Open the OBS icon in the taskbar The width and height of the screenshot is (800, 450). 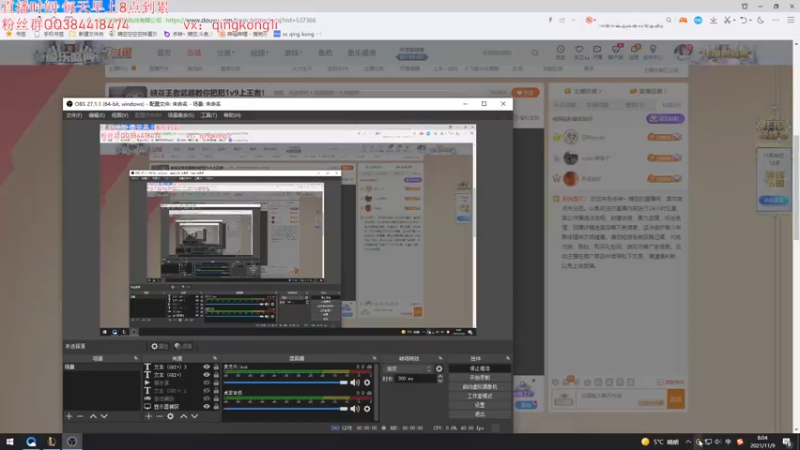[72, 442]
